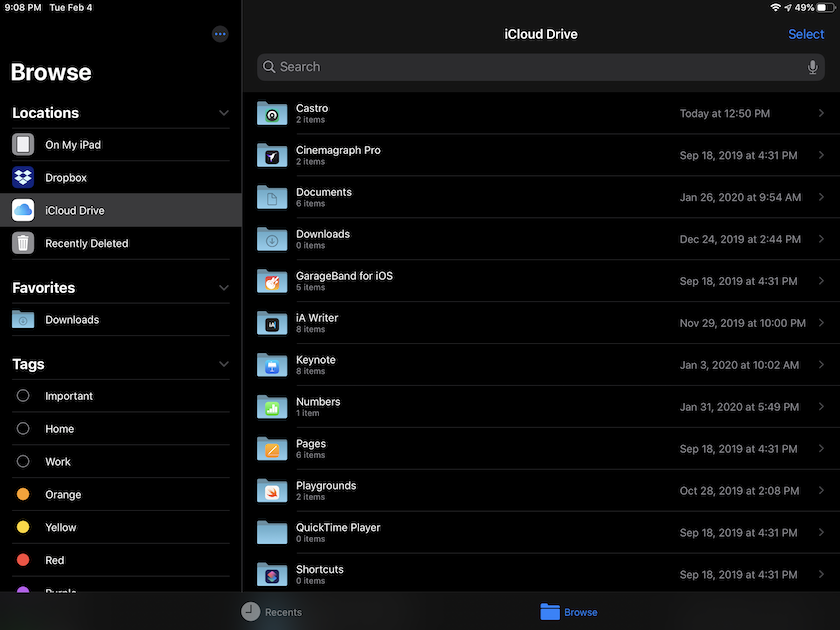This screenshot has height=630, width=840.
Task: Select the Home tag circle
Action: pos(23,429)
